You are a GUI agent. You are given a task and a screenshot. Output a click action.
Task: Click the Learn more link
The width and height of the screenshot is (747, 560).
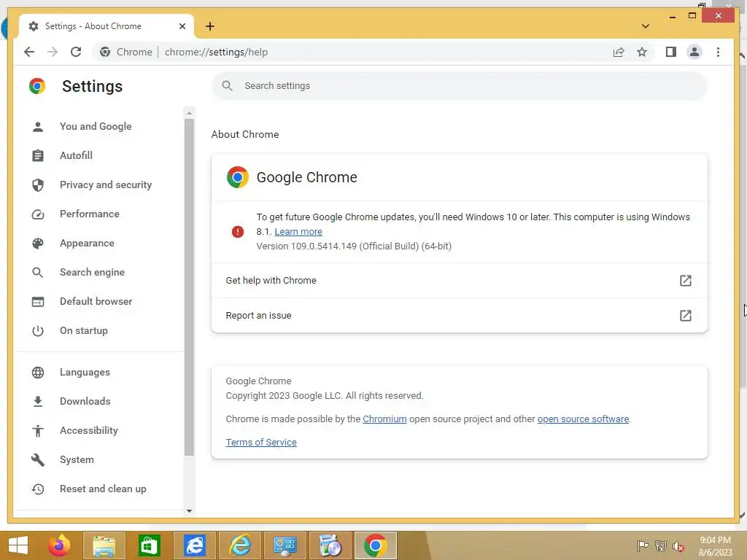[298, 232]
